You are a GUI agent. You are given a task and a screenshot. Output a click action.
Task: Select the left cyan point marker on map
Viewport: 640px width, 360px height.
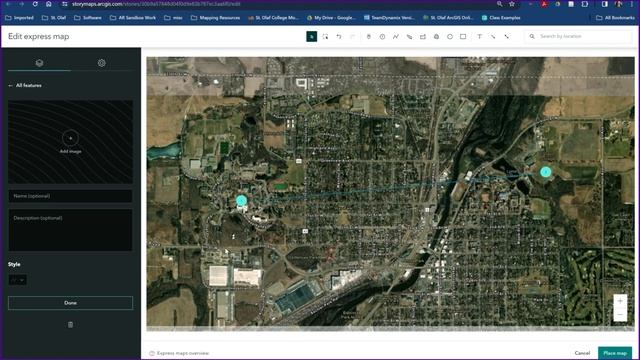242,200
